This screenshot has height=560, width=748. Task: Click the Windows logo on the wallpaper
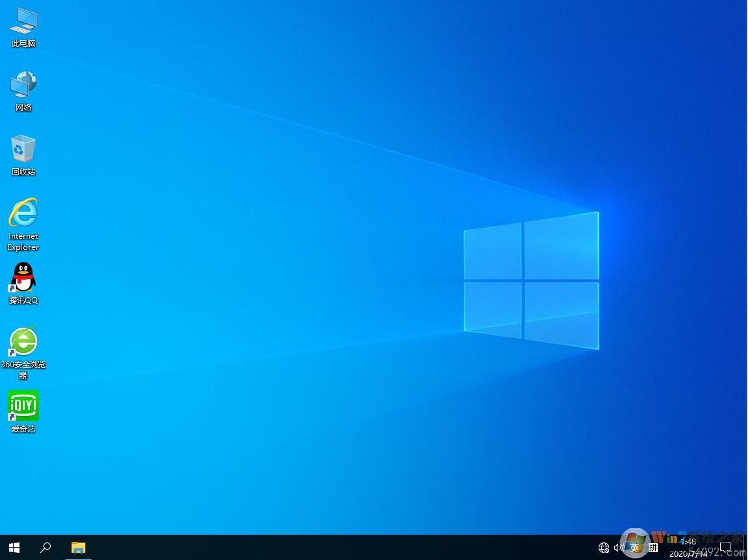pos(531,280)
